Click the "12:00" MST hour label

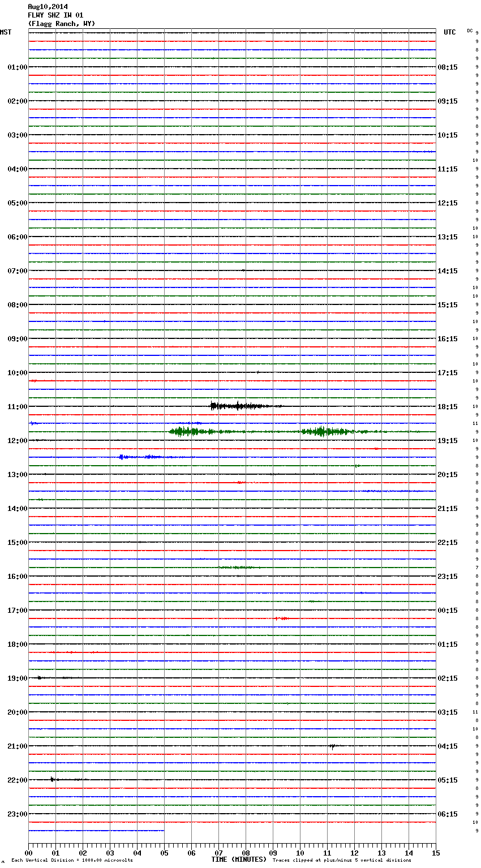[18, 441]
